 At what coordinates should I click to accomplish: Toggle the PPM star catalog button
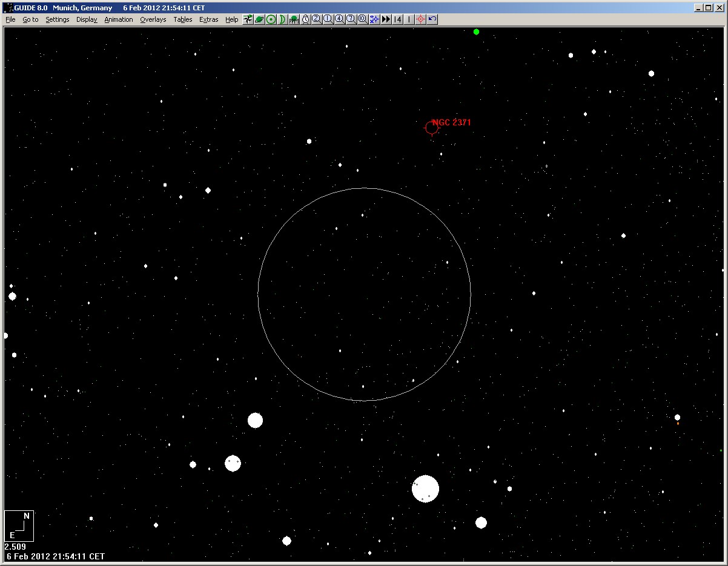[x=294, y=19]
